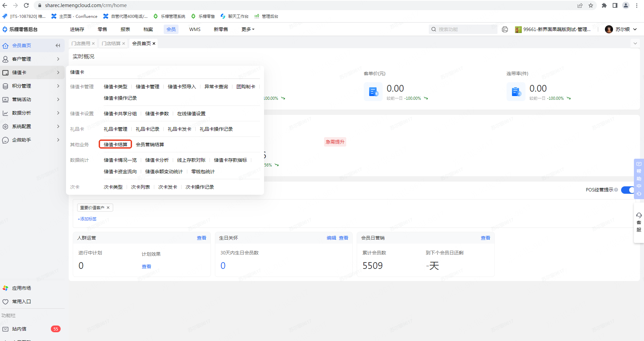The width and height of the screenshot is (644, 341).
Task: Expand the 系统配置 sidebar chevron
Action: [58, 126]
